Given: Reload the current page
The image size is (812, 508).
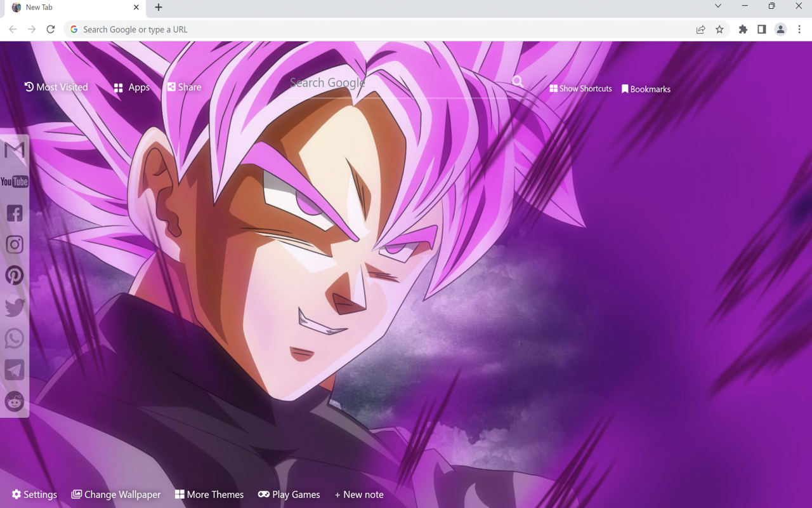Looking at the screenshot, I should pyautogui.click(x=51, y=29).
